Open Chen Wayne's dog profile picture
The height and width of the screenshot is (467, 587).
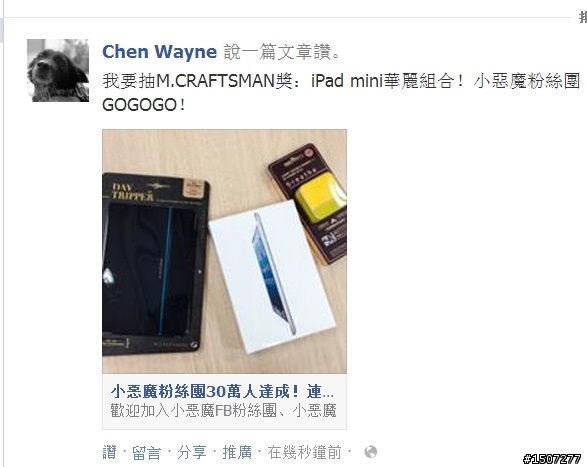[x=58, y=70]
